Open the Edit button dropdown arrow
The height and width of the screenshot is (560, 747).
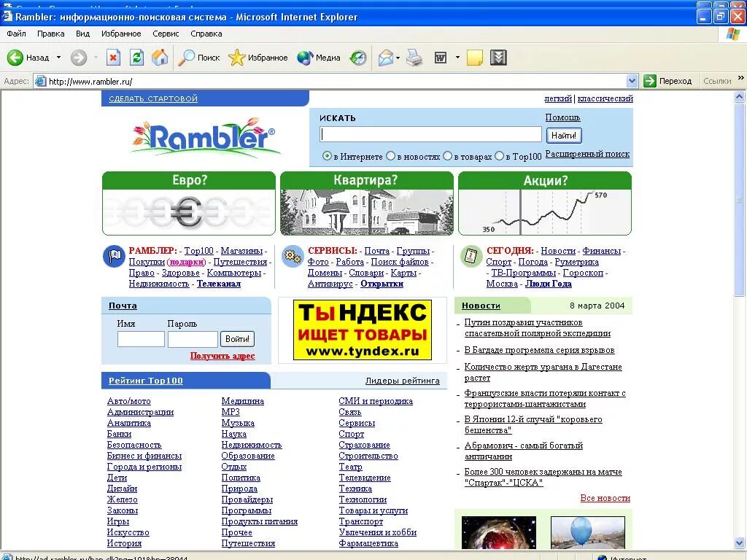(x=457, y=58)
